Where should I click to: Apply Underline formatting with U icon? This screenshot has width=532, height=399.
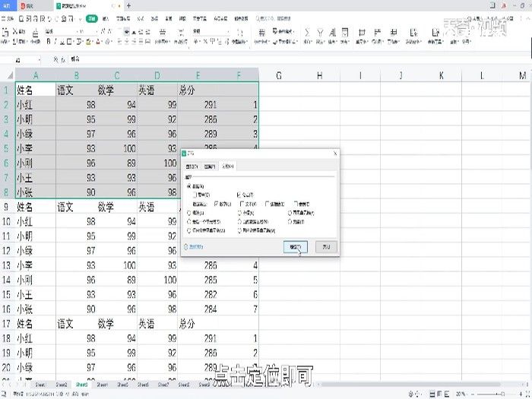[x=62, y=41]
